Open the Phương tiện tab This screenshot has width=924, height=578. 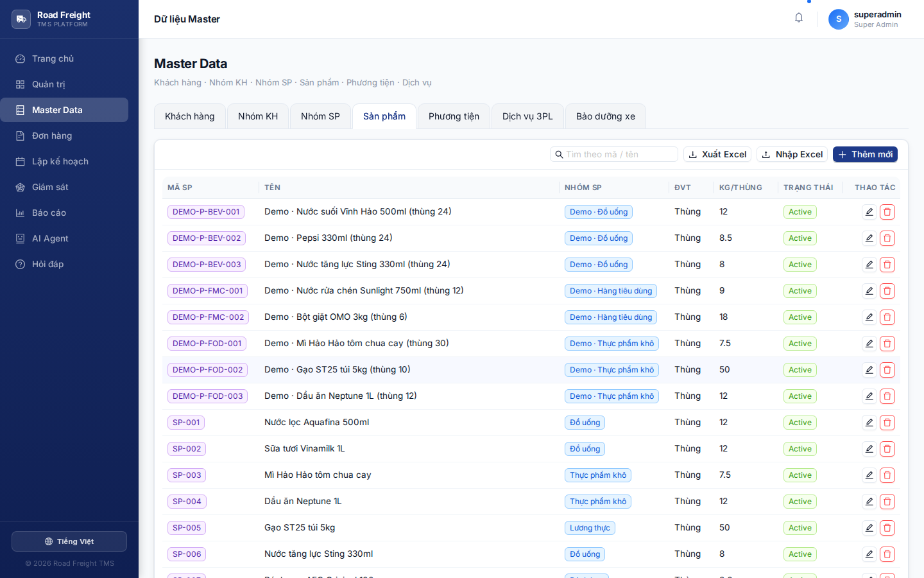(x=454, y=116)
